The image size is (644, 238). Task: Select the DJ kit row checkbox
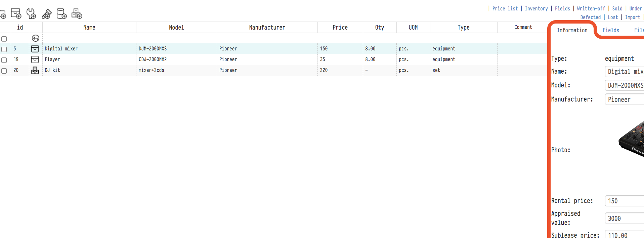[4, 71]
